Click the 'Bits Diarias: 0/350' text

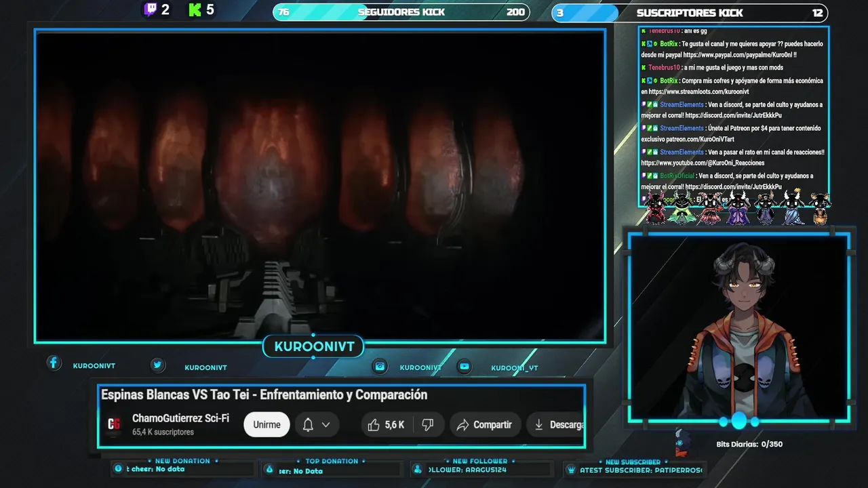749,445
